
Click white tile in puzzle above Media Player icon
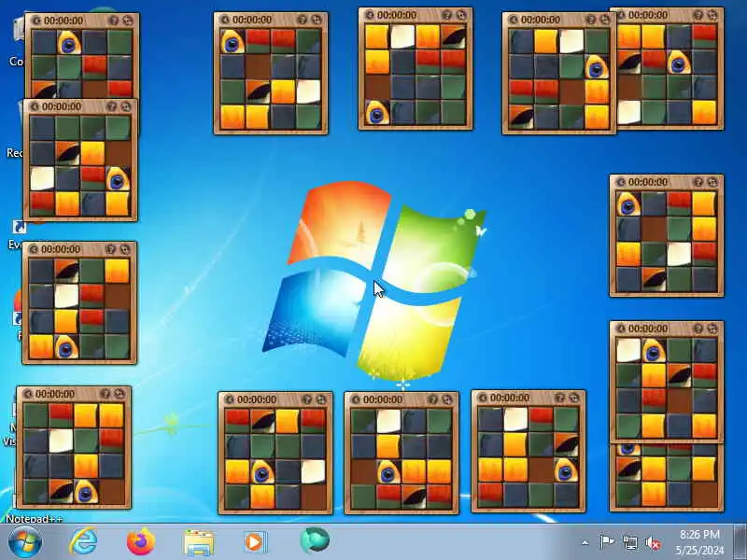[x=313, y=472]
